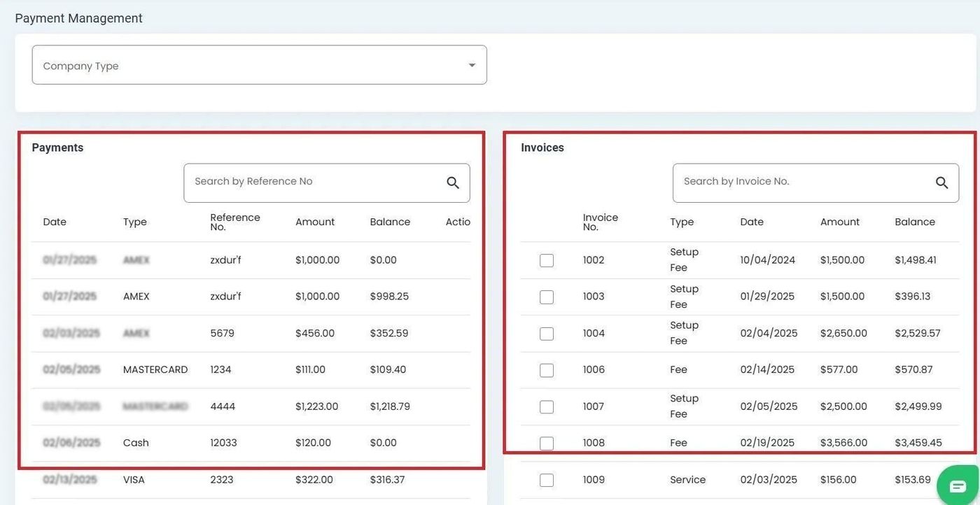Screen dimensions: 980x505
Task: Click the Invoices Type column header
Action: click(681, 222)
